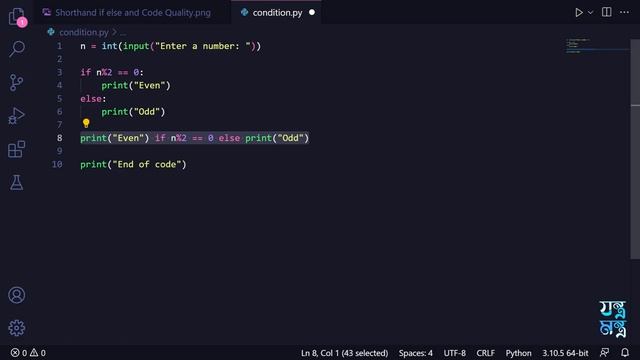Open the Source Control view

point(17,82)
